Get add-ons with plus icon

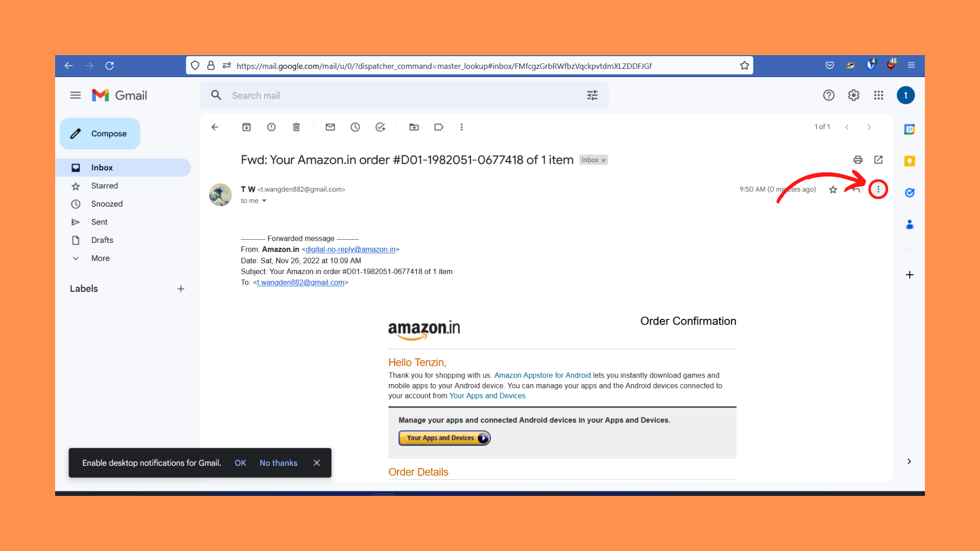[910, 275]
